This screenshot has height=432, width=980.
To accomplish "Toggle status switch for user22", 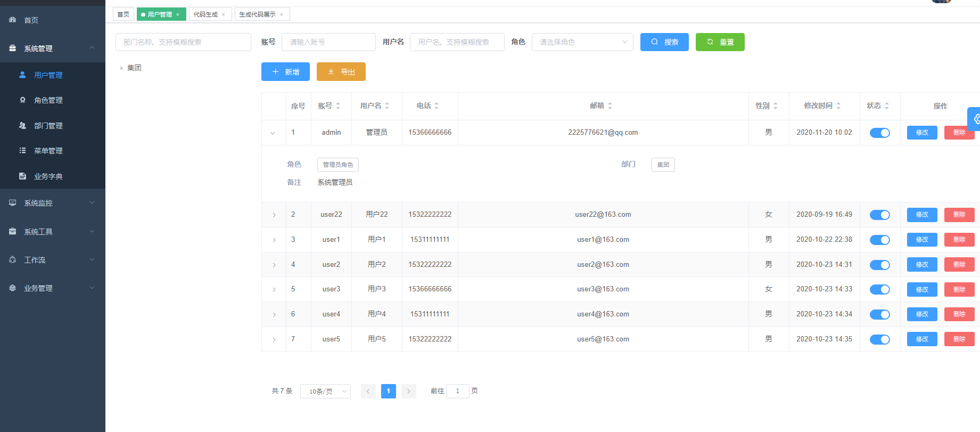I will 880,215.
